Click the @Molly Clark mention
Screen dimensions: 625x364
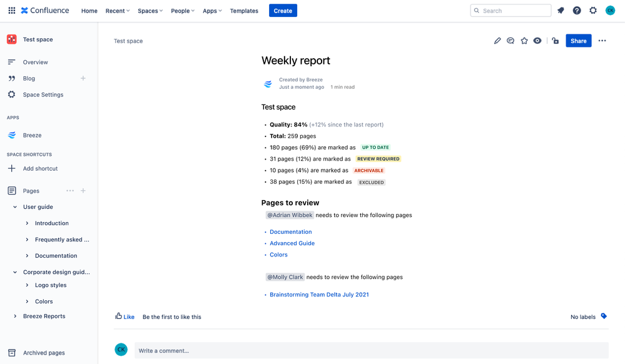coord(285,277)
